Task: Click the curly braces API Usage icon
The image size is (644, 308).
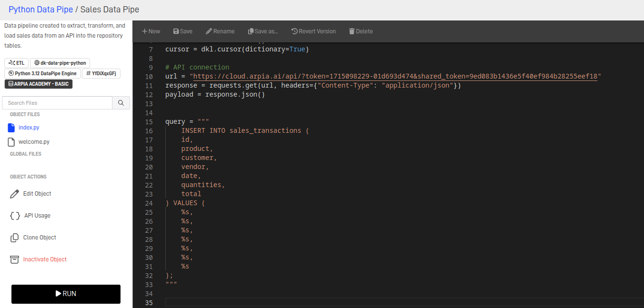Action: (x=15, y=216)
